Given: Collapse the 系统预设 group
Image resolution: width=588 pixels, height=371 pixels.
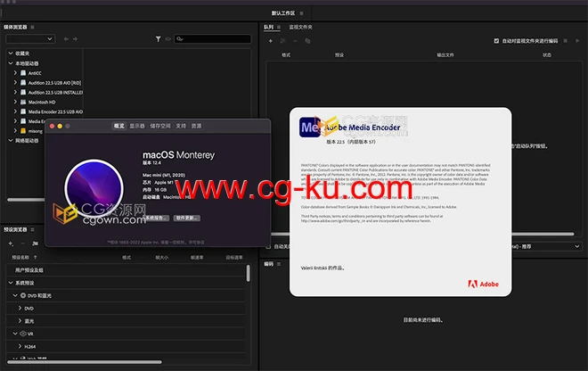Looking at the screenshot, I should point(11,283).
